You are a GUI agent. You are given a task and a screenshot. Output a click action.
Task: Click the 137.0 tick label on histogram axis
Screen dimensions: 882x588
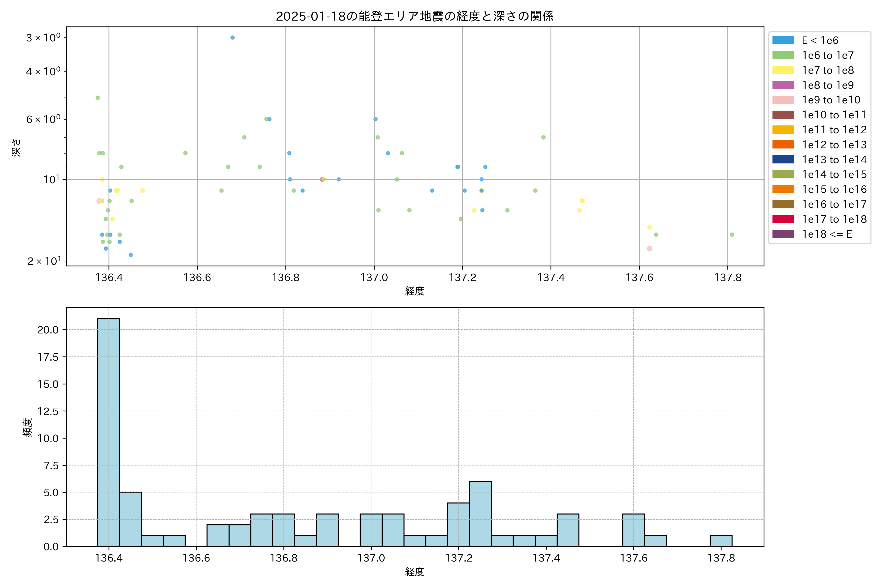(x=371, y=558)
